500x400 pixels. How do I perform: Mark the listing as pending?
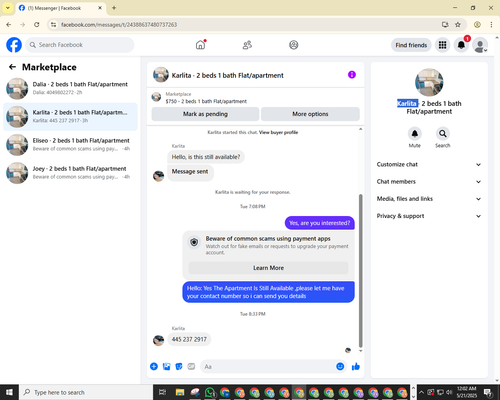point(205,114)
